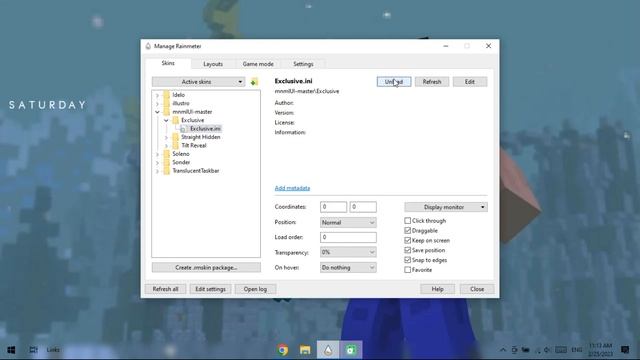Image resolution: width=640 pixels, height=360 pixels.
Task: Select the Tilt Reveal tree label
Action: [x=194, y=146]
